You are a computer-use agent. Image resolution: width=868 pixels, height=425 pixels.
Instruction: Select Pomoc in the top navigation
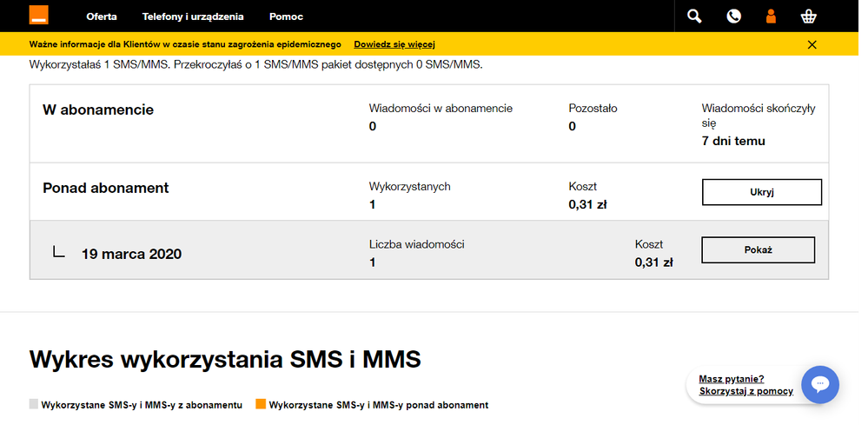coord(286,17)
